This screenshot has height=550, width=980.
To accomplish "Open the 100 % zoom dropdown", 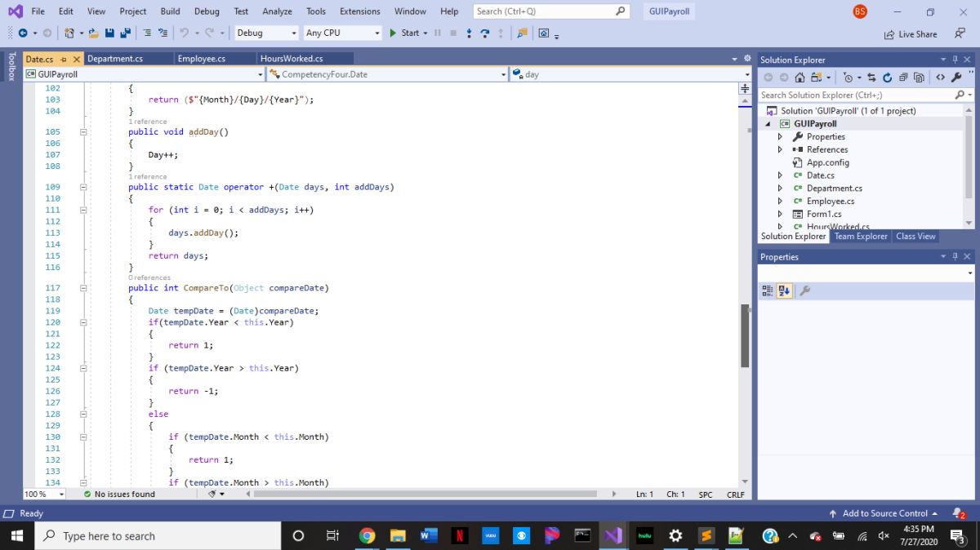I will coord(45,494).
